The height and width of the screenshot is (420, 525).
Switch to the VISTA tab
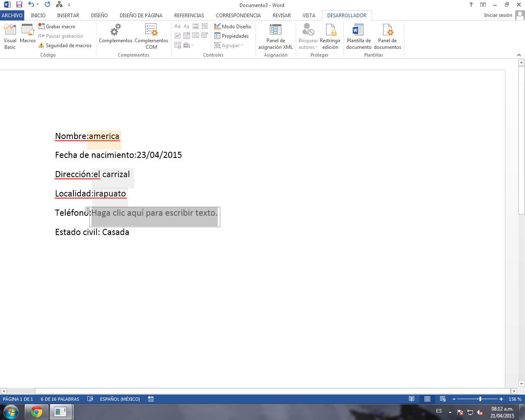click(x=309, y=15)
